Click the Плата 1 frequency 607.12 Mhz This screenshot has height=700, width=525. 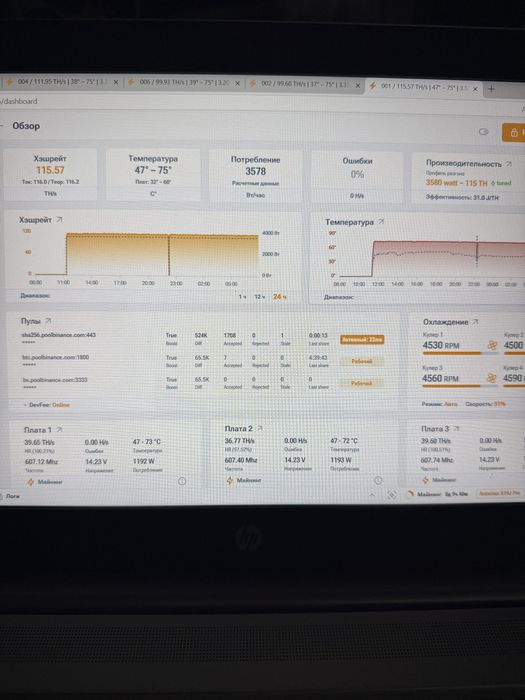(x=41, y=462)
